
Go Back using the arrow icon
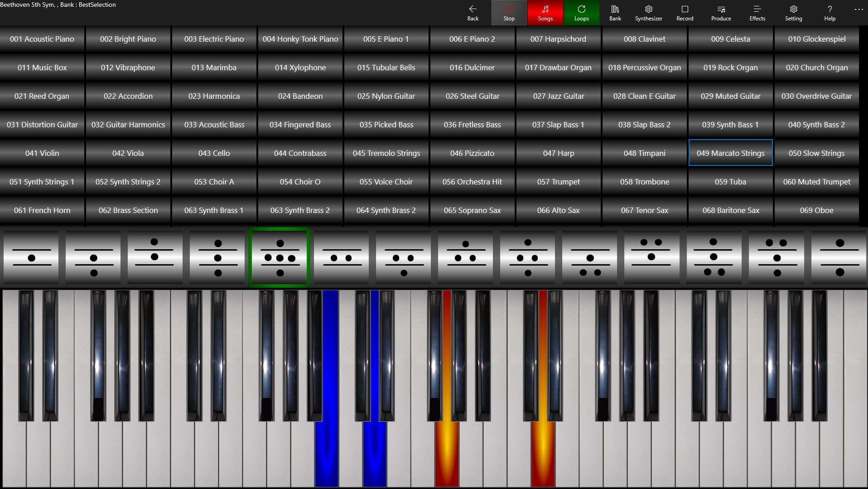(x=473, y=13)
